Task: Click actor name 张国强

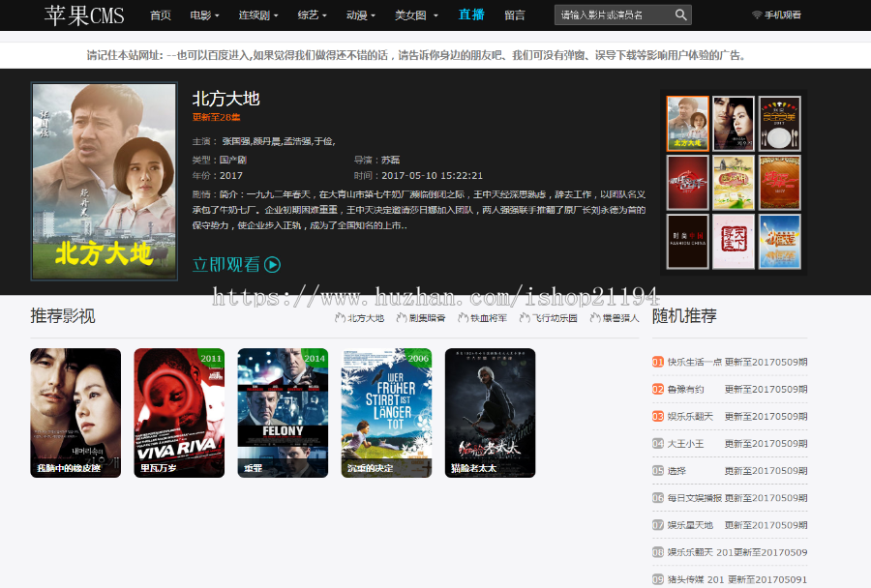Action: (236, 141)
